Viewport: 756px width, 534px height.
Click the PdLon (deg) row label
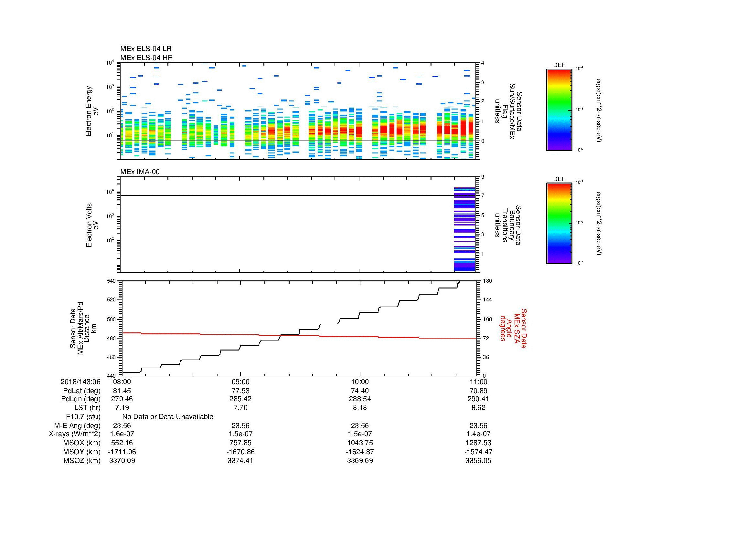coord(81,399)
